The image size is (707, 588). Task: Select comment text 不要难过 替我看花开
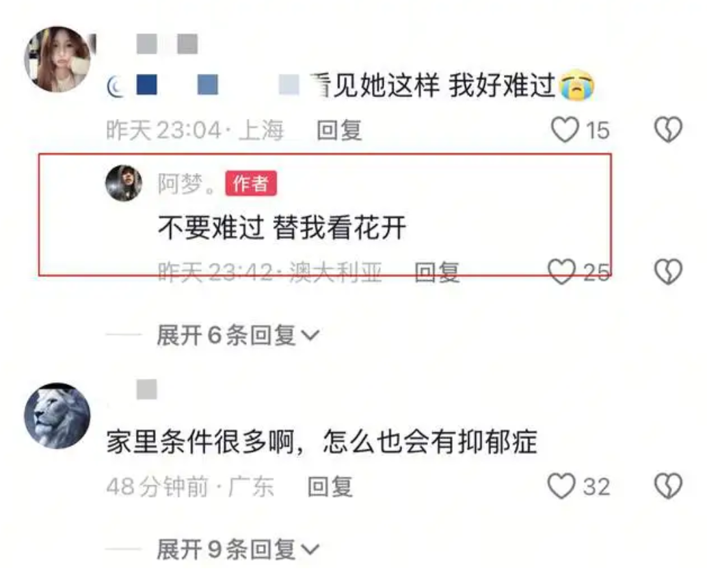point(282,227)
